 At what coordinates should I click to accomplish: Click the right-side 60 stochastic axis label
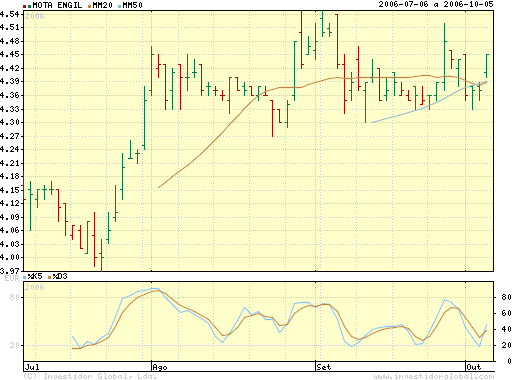[x=506, y=313]
